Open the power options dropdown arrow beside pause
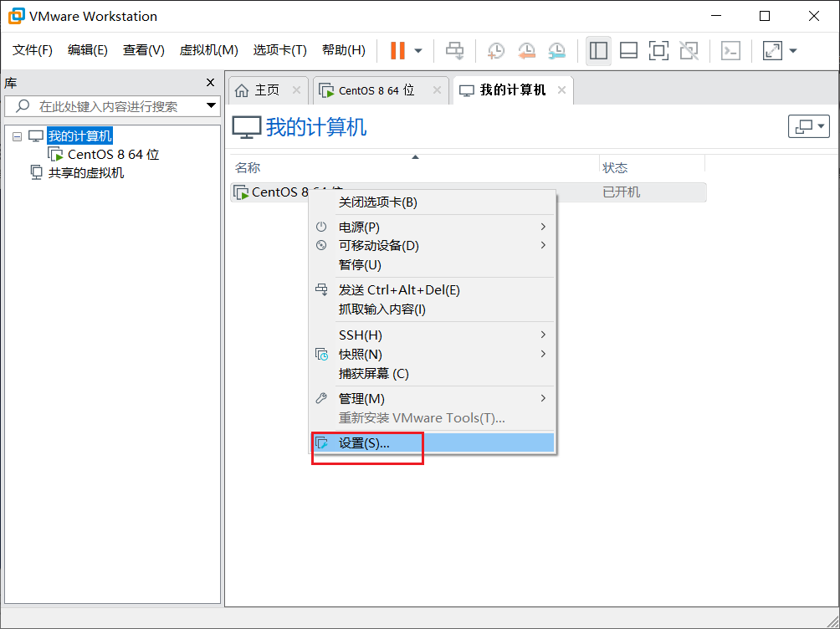Viewport: 840px width, 629px height. click(x=418, y=51)
